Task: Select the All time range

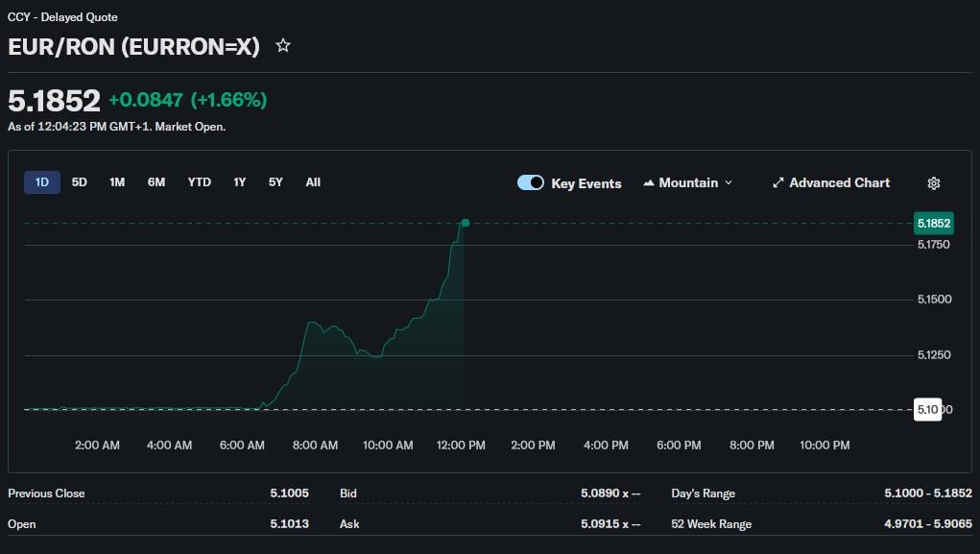Action: click(313, 182)
